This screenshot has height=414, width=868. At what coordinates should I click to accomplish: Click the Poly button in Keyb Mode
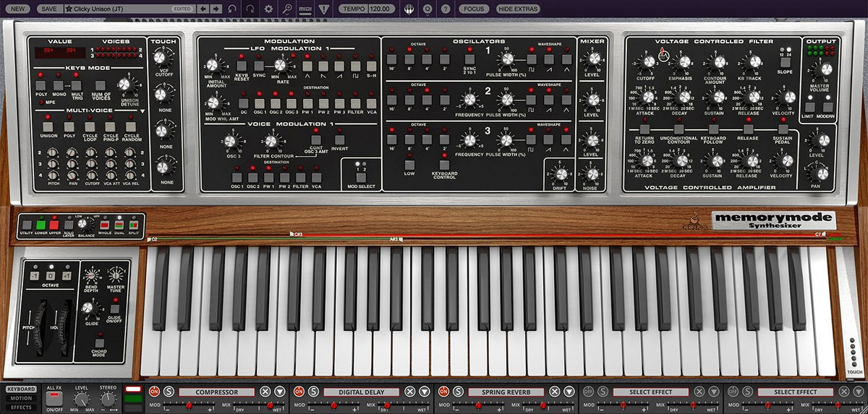[x=41, y=85]
